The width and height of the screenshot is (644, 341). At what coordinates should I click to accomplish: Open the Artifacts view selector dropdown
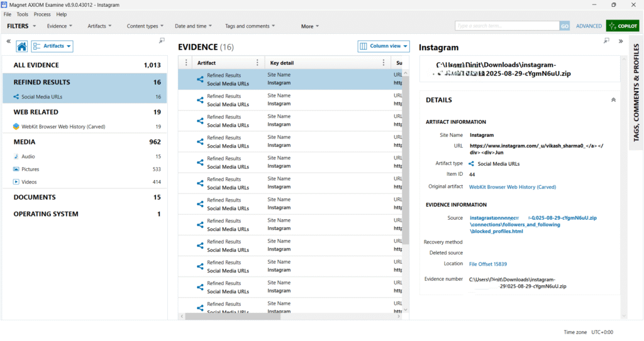click(x=52, y=46)
